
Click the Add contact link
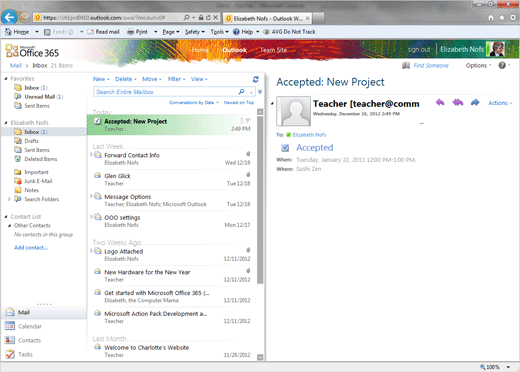31,247
